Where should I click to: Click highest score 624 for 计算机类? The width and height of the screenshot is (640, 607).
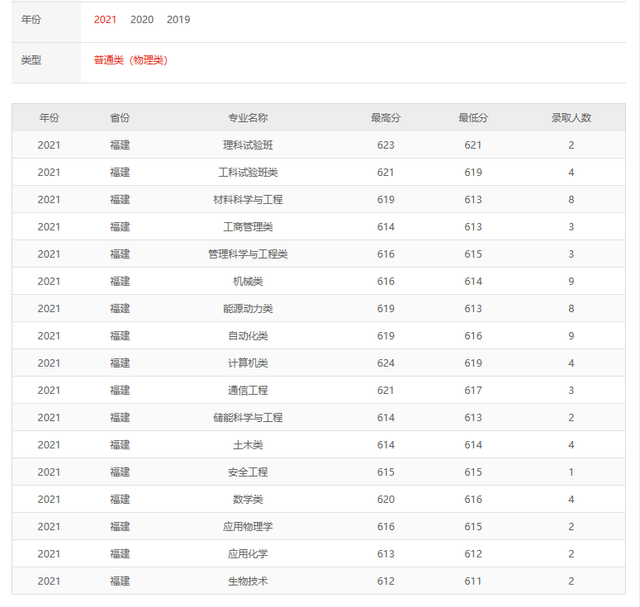click(386, 363)
